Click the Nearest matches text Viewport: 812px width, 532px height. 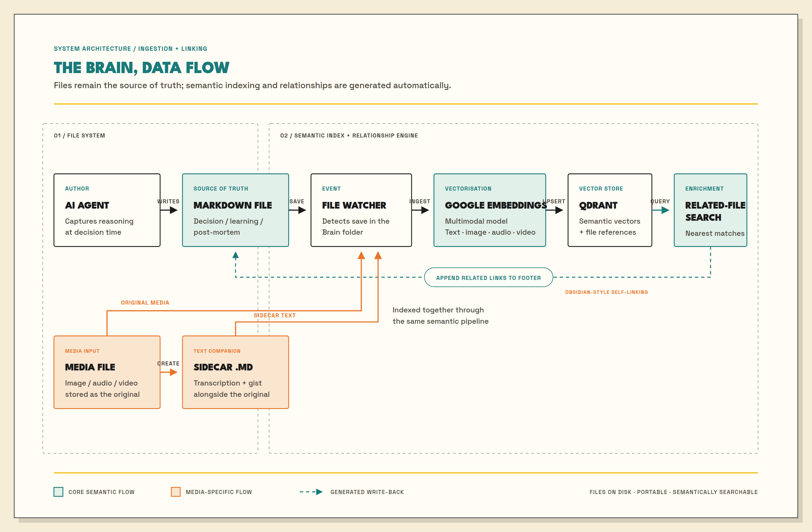pyautogui.click(x=715, y=233)
